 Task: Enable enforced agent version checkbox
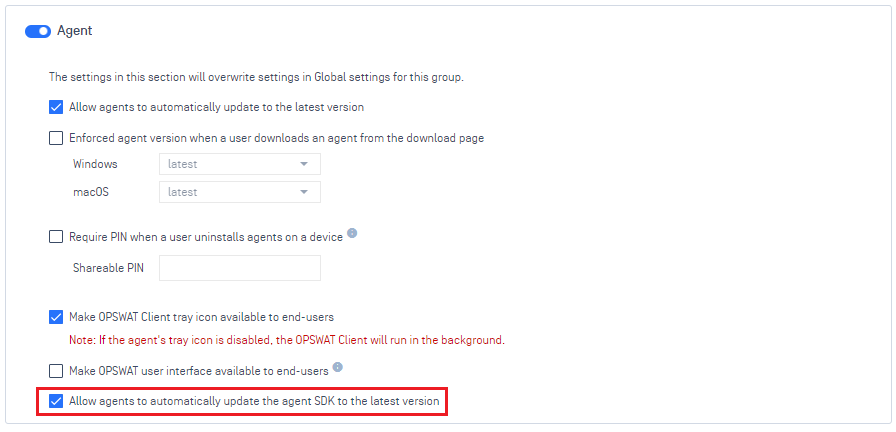[x=56, y=138]
